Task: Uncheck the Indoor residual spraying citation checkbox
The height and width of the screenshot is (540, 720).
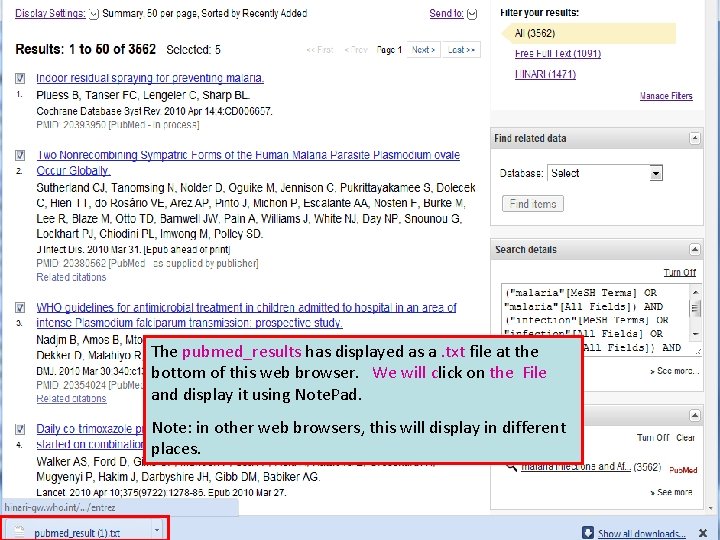Action: [20, 78]
